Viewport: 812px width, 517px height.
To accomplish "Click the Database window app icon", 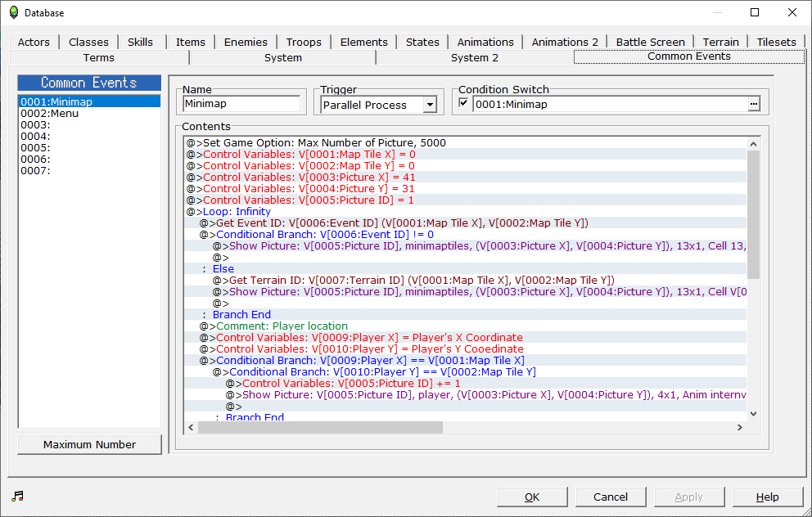I will point(14,12).
